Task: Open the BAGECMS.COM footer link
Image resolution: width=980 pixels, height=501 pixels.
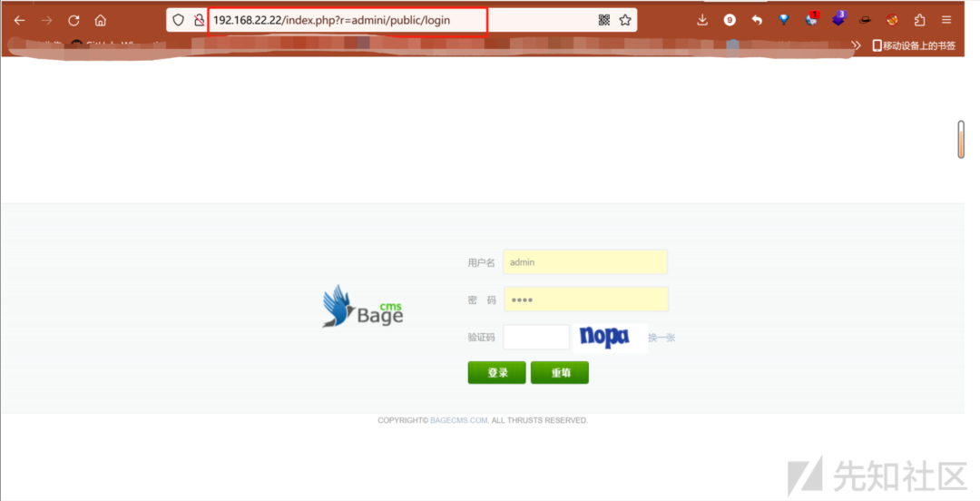Action: point(459,420)
